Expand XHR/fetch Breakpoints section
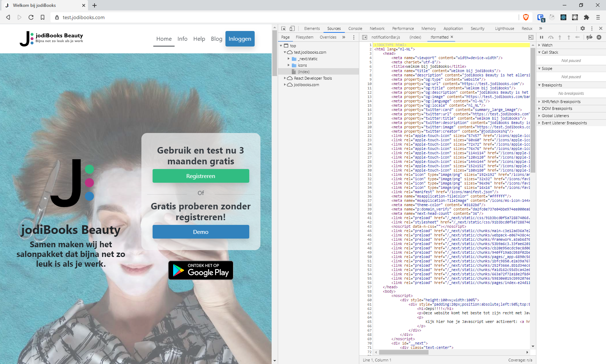Viewport: 606px width, 364px height. [x=571, y=102]
